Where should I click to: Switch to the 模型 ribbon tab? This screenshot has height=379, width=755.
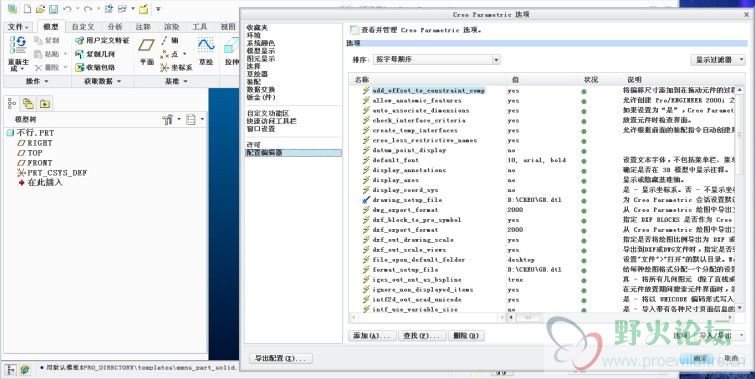point(51,27)
